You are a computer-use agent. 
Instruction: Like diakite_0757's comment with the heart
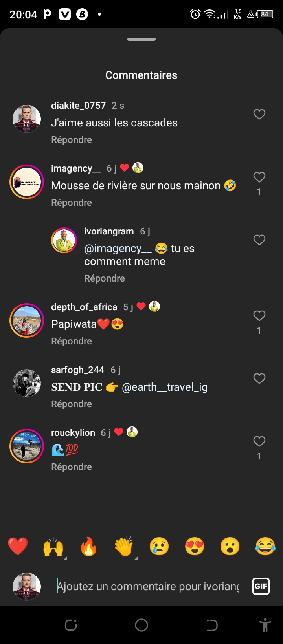259,114
